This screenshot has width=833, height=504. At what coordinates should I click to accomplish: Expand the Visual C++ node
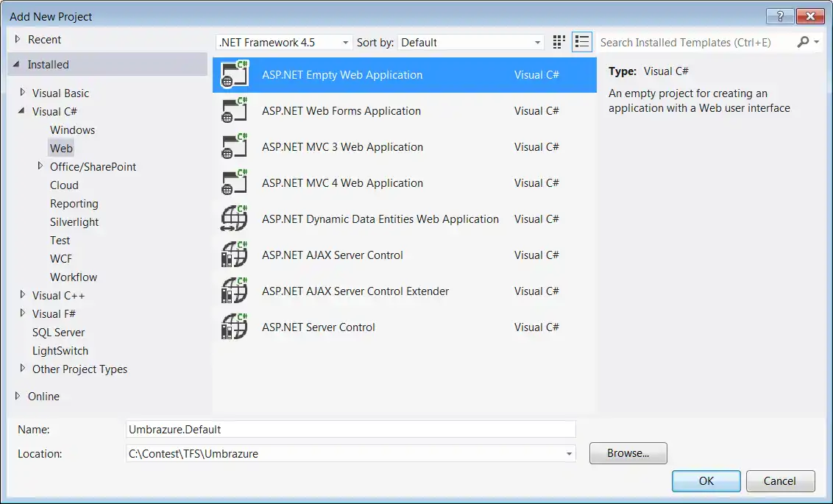tap(22, 295)
